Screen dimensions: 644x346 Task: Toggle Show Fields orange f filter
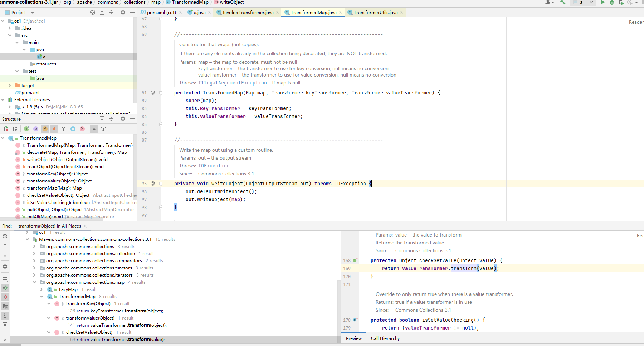(45, 129)
